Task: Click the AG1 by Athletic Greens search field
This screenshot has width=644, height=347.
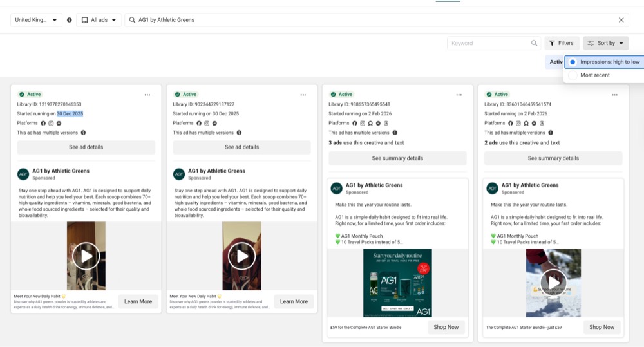Action: pyautogui.click(x=376, y=20)
